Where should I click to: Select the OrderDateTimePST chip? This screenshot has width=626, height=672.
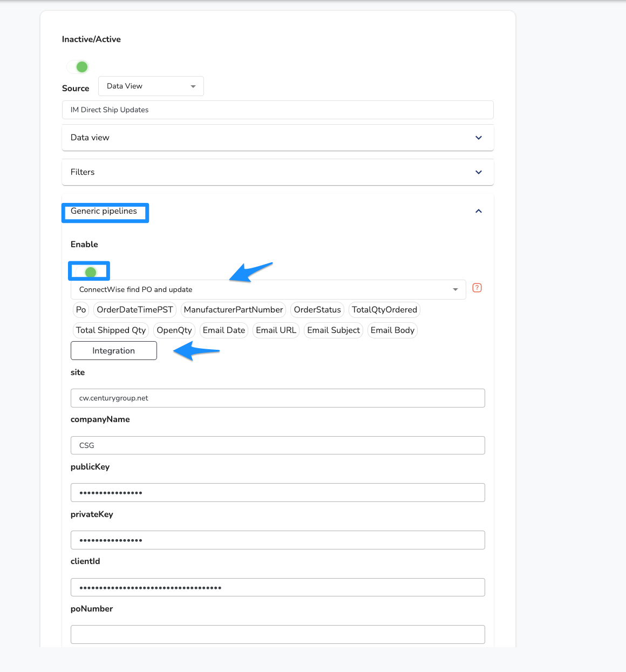pyautogui.click(x=135, y=310)
